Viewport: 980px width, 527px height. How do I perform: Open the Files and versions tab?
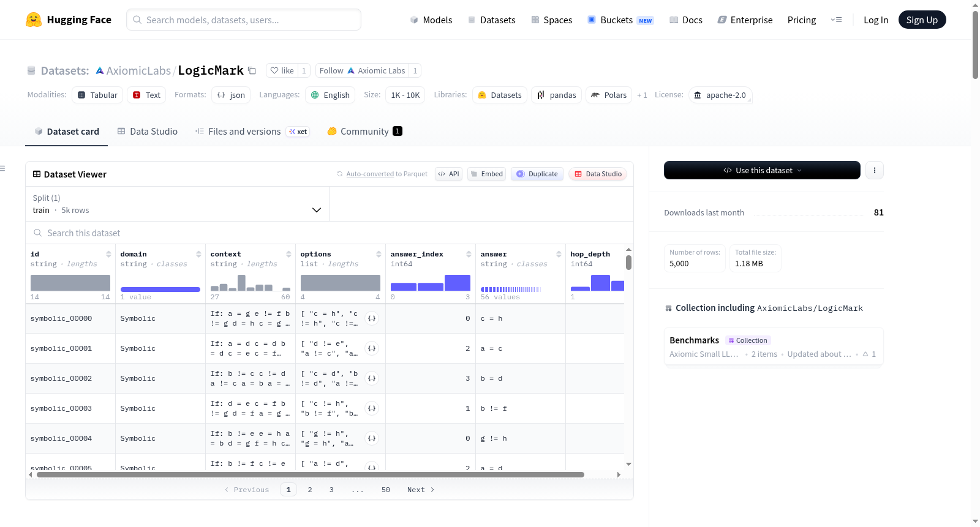tap(252, 131)
